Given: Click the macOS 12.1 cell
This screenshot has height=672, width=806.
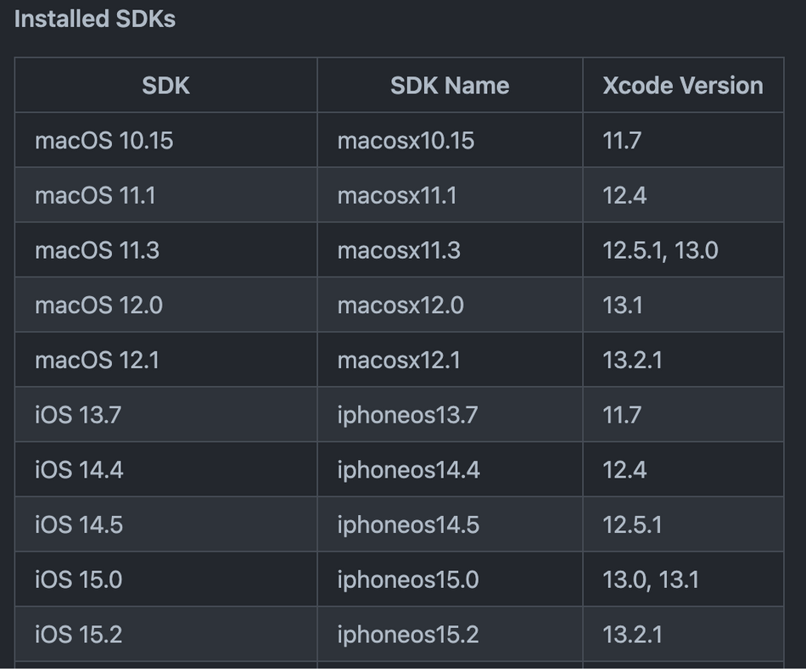Looking at the screenshot, I should coord(166,360).
